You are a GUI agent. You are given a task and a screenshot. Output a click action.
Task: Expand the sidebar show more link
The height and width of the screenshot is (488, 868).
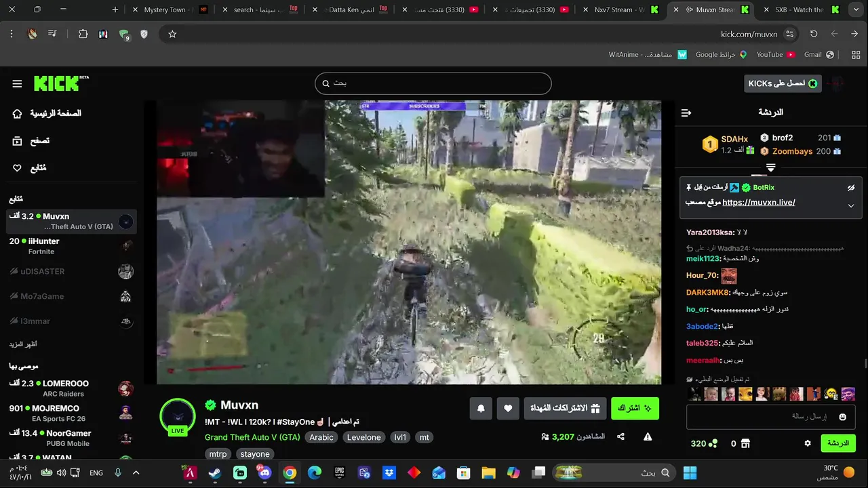pos(22,344)
